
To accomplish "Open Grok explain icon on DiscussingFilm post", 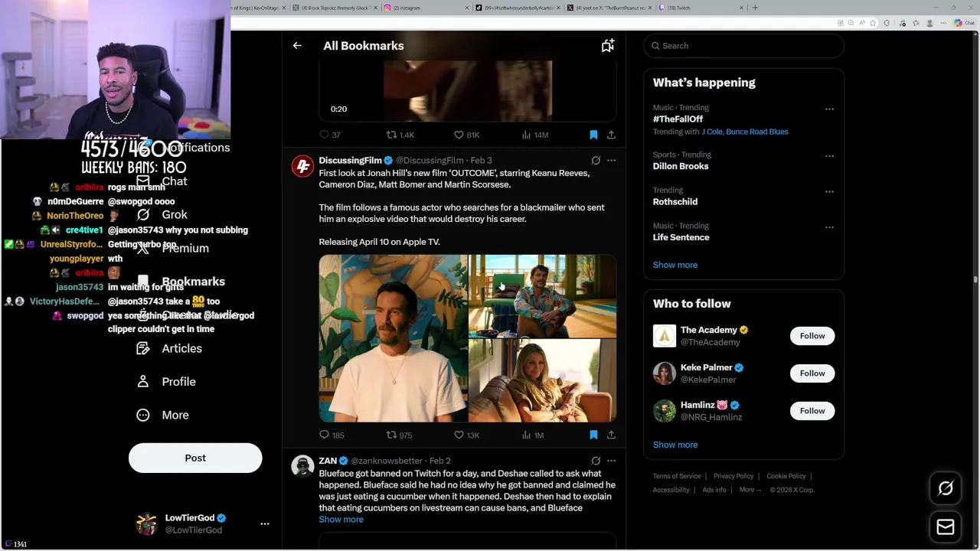I will [596, 161].
